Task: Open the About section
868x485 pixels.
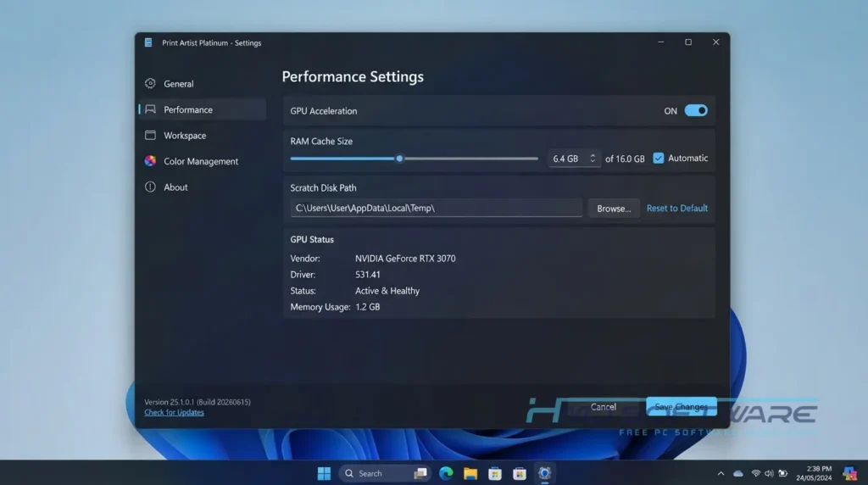Action: pos(202,187)
